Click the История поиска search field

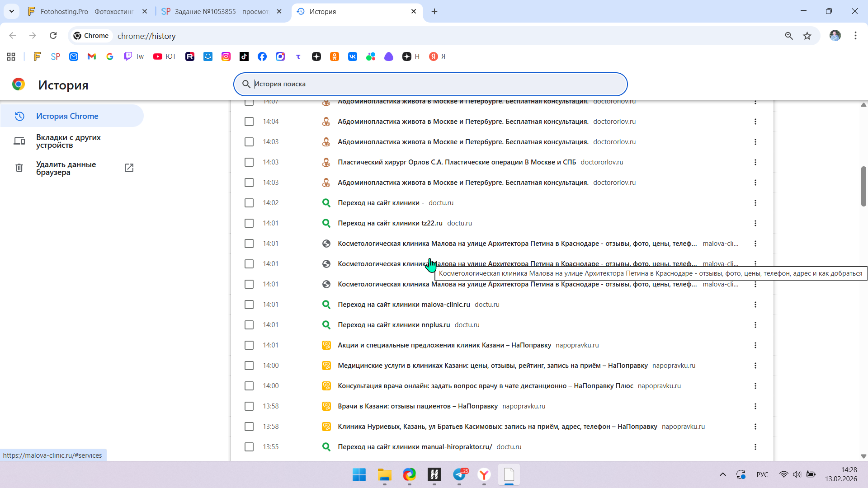pyautogui.click(x=429, y=84)
